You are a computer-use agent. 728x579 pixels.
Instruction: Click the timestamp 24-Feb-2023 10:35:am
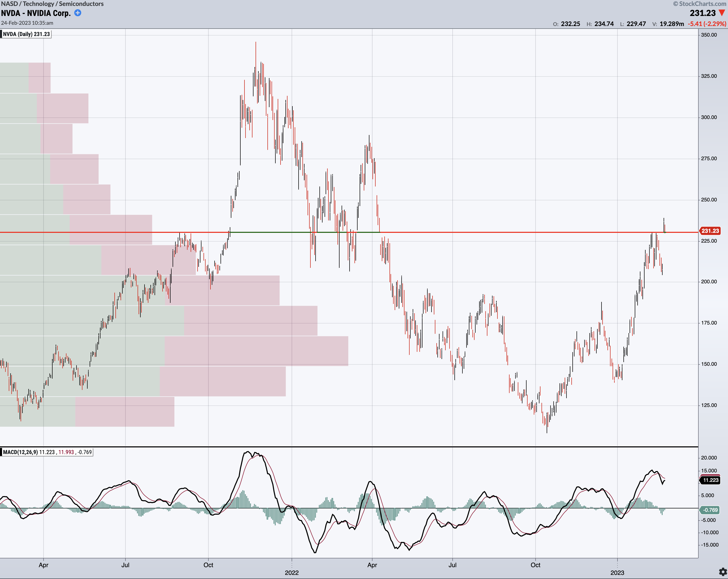27,23
